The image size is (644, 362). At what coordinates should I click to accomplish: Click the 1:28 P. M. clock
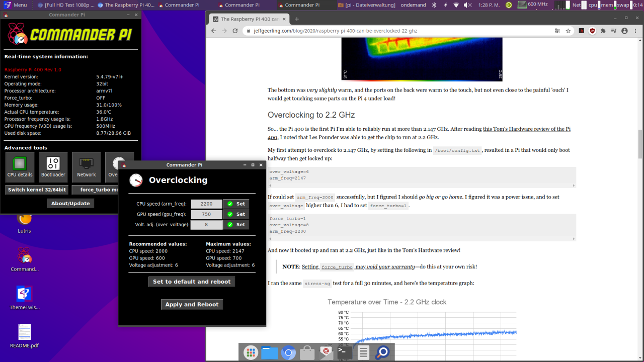489,5
